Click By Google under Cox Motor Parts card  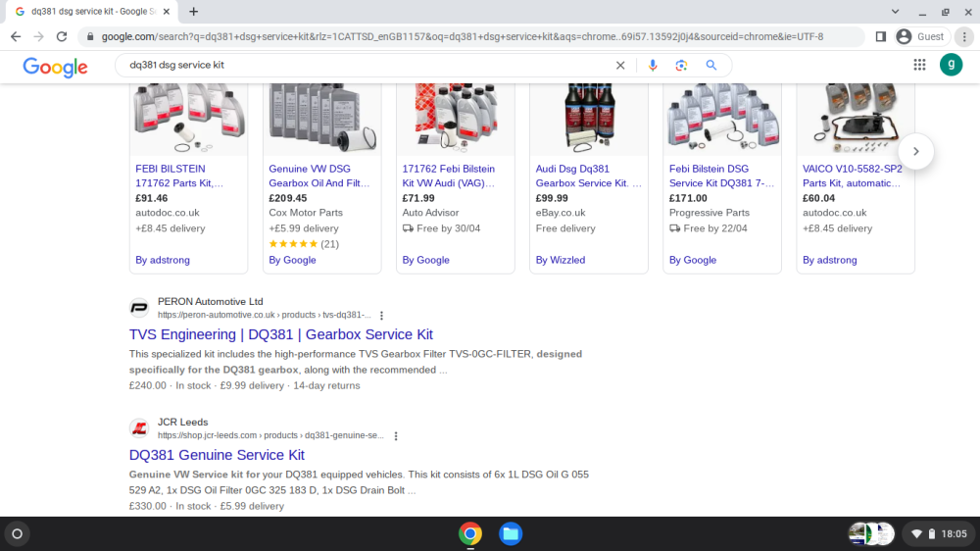point(292,260)
